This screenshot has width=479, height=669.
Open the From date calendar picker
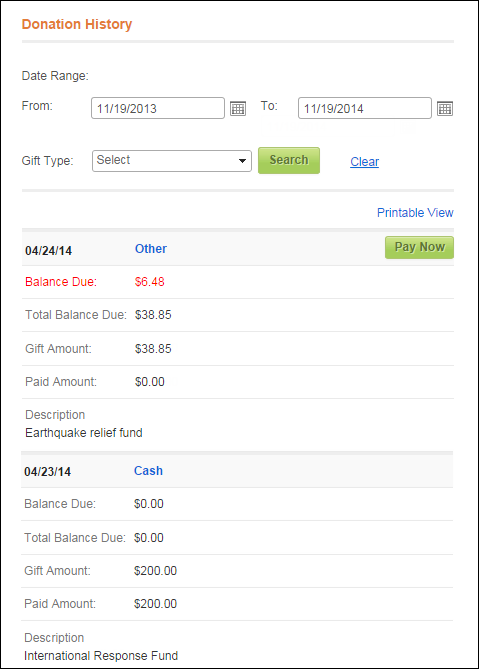pyautogui.click(x=238, y=108)
